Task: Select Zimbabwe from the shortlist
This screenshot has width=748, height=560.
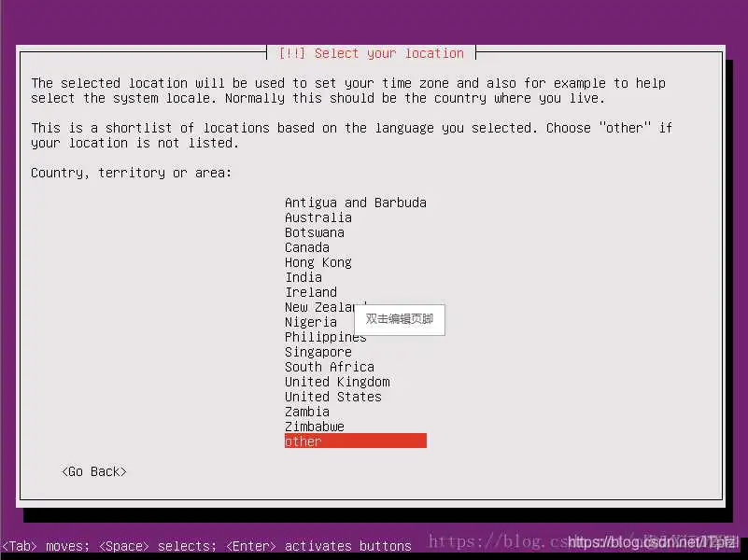Action: point(314,426)
